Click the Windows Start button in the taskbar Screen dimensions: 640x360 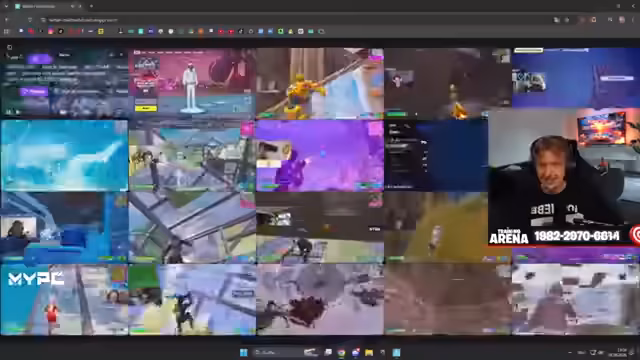(x=244, y=352)
